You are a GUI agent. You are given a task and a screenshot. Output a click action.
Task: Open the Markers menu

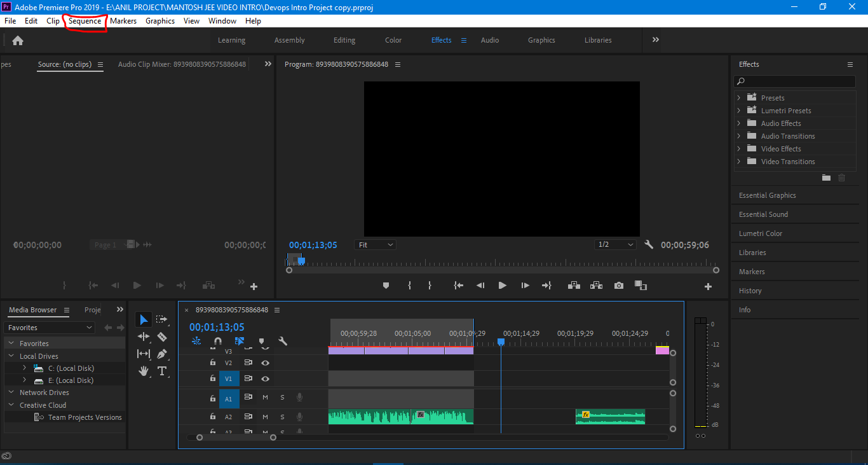pyautogui.click(x=123, y=21)
